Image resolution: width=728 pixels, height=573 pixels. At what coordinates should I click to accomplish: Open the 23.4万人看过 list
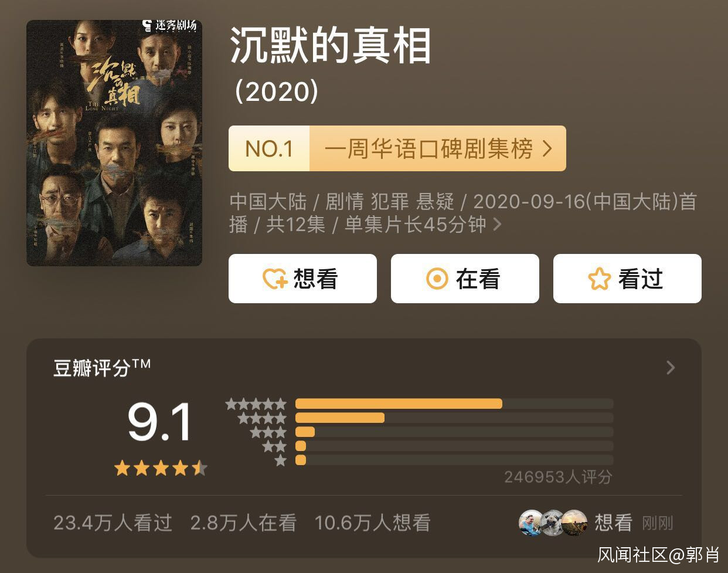(x=113, y=523)
